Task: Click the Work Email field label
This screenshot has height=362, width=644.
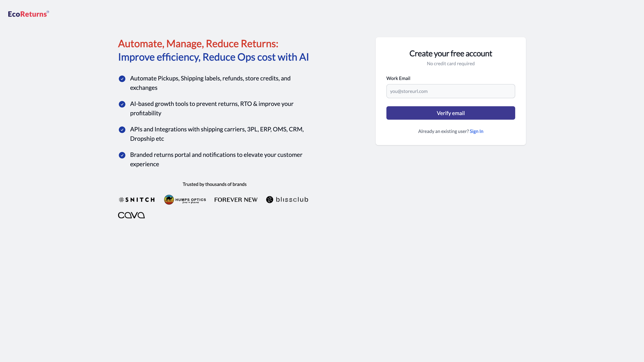Action: click(398, 78)
